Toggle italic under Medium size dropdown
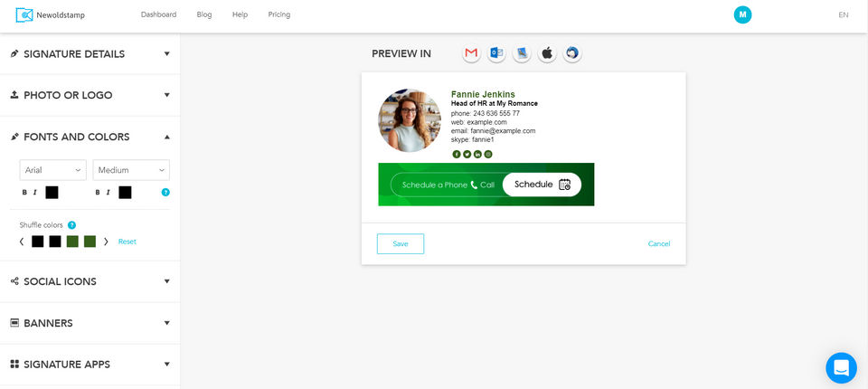Viewport: 868px width, 389px height. [108, 193]
